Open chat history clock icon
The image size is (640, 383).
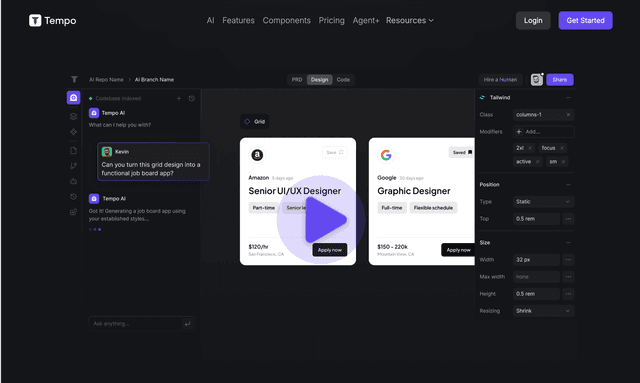pyautogui.click(x=192, y=98)
